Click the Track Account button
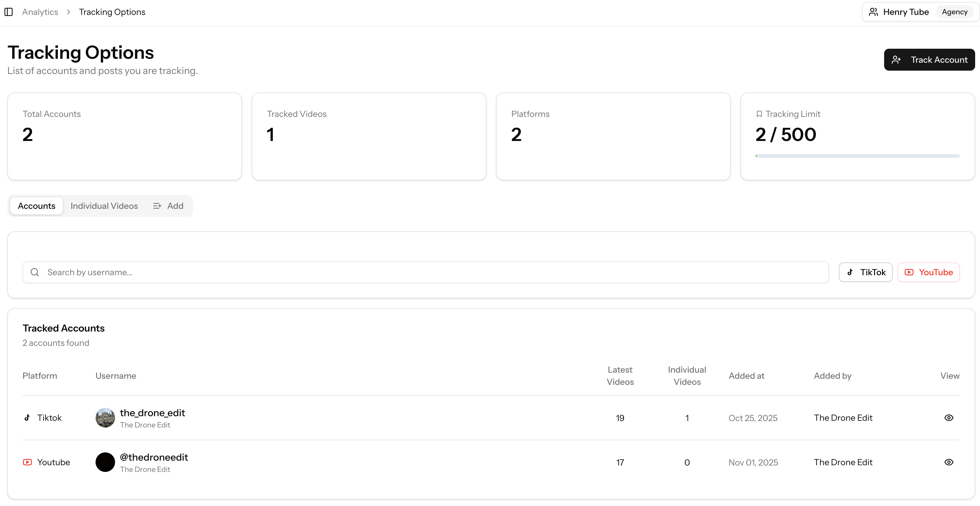The image size is (980, 506). 929,60
